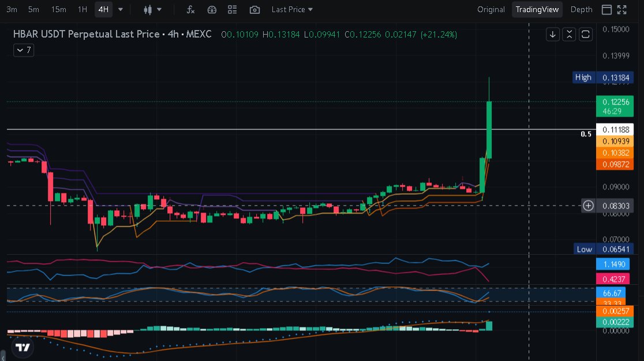Enter fullscreen with the expand arrows icon

[622, 9]
